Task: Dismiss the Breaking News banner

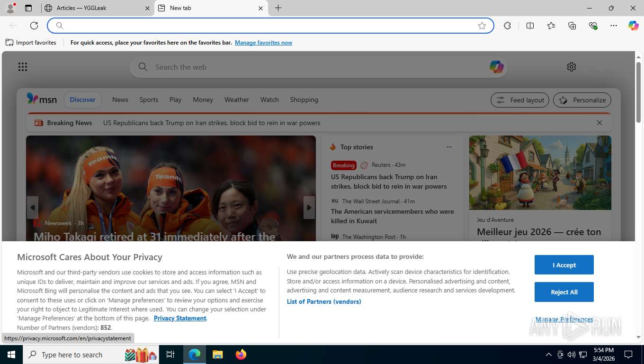Action: click(599, 123)
